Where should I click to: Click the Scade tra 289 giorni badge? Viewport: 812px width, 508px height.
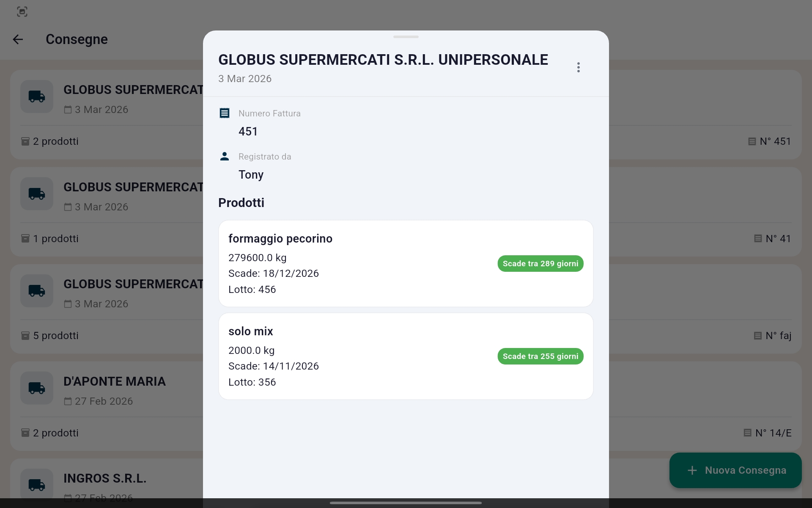tap(540, 263)
